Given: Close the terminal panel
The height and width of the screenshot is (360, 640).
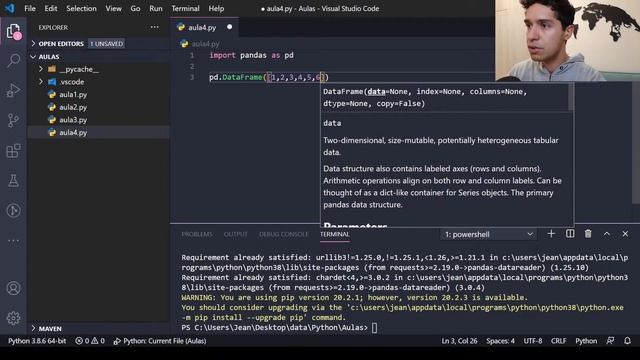Looking at the screenshot, I should [625, 233].
